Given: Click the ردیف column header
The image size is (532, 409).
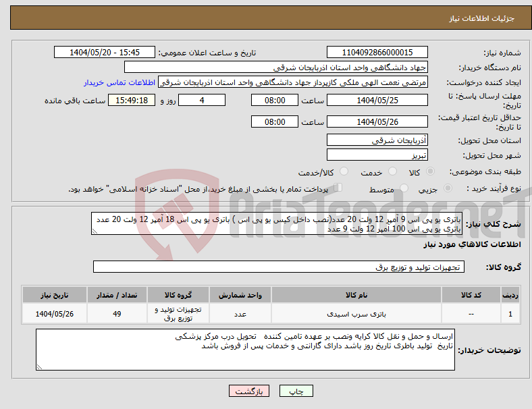Looking at the screenshot, I should 510,295.
